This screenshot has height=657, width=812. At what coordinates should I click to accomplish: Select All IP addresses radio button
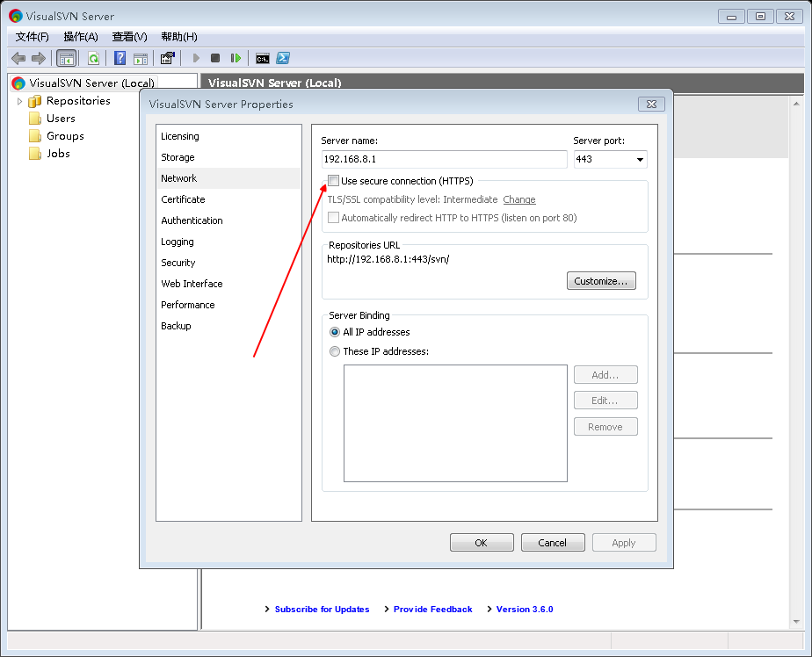[x=335, y=332]
